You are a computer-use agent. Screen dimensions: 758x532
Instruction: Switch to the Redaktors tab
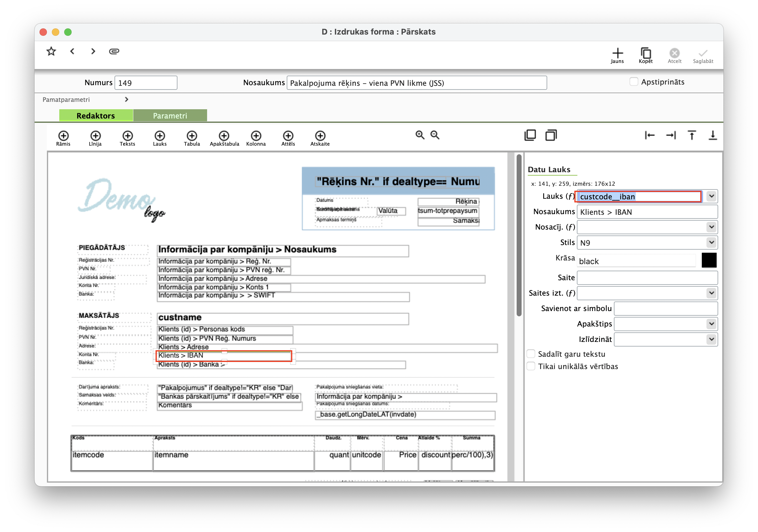pos(96,115)
